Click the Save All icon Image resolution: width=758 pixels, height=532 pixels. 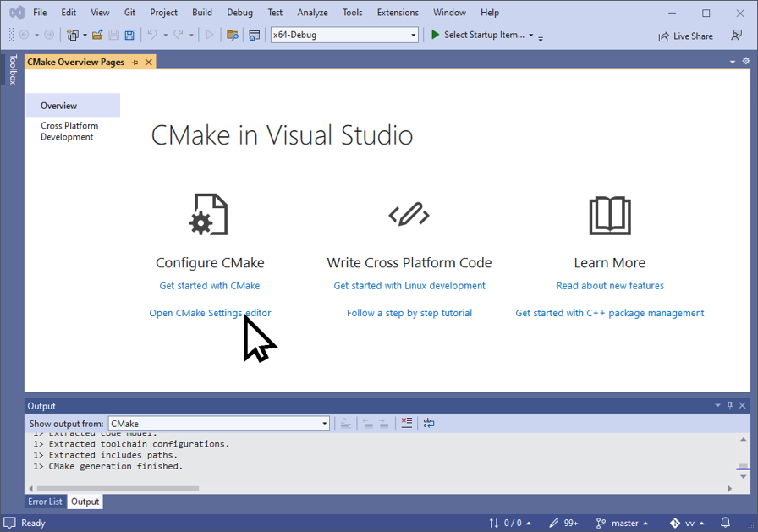[x=129, y=35]
